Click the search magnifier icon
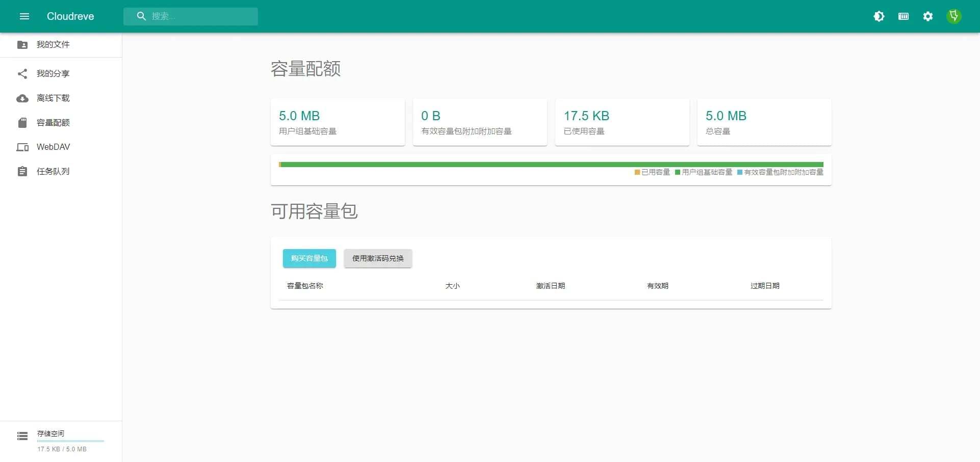Viewport: 980px width, 462px height. (x=141, y=16)
